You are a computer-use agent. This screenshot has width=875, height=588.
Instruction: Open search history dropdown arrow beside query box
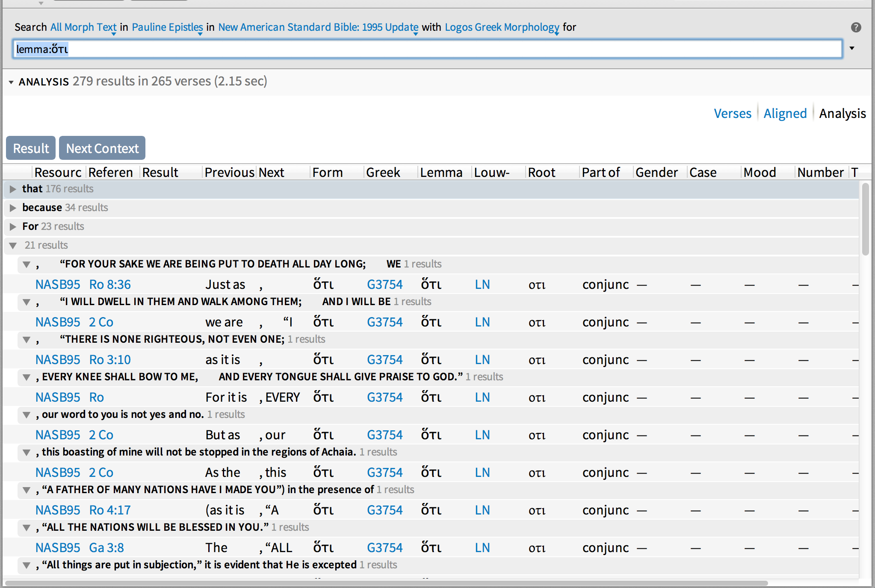coord(852,48)
